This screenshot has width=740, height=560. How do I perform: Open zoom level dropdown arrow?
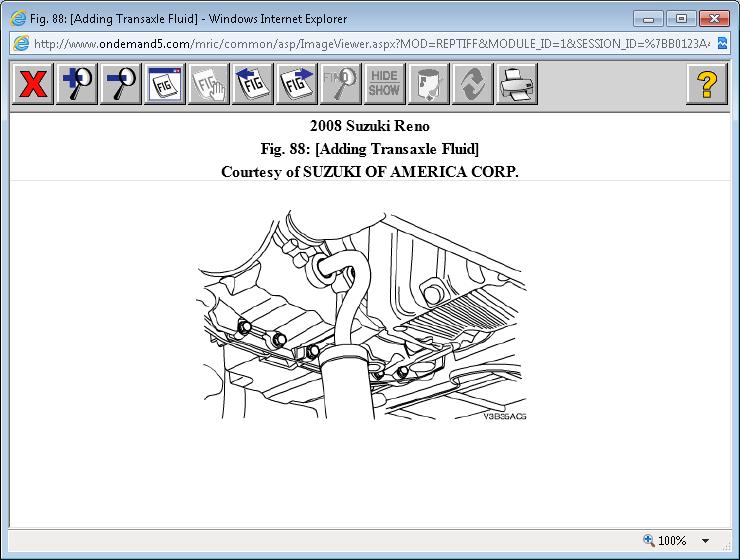click(x=706, y=541)
